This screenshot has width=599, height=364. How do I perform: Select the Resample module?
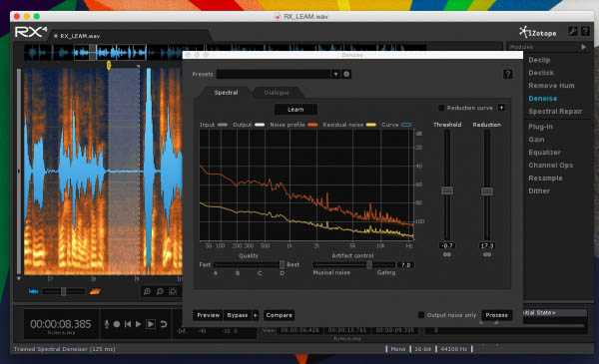545,179
